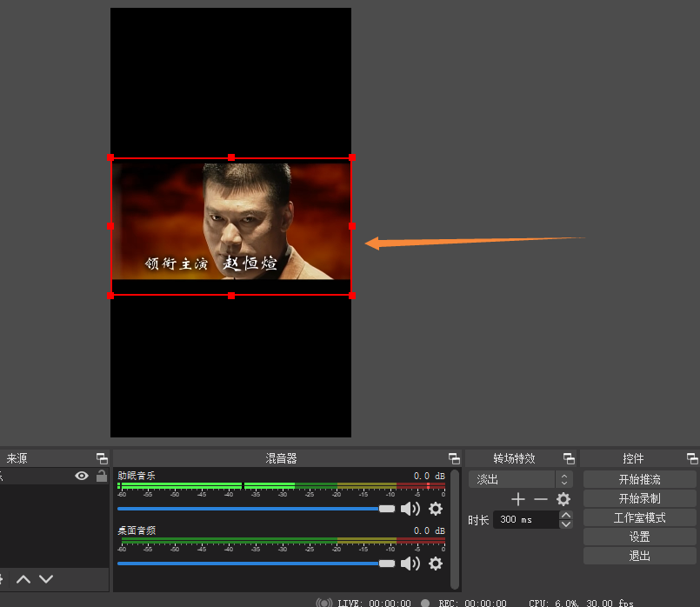Click the arrows beside the 淡出 transition box
The height and width of the screenshot is (607, 700).
point(564,479)
